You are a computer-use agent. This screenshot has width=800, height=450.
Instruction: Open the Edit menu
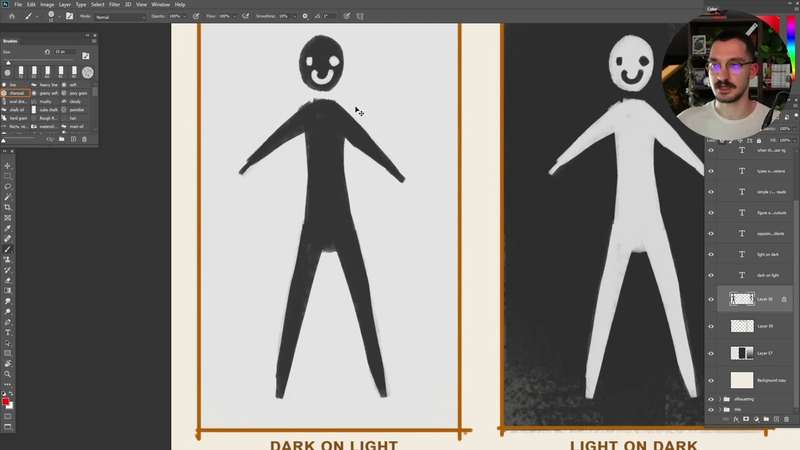(31, 5)
